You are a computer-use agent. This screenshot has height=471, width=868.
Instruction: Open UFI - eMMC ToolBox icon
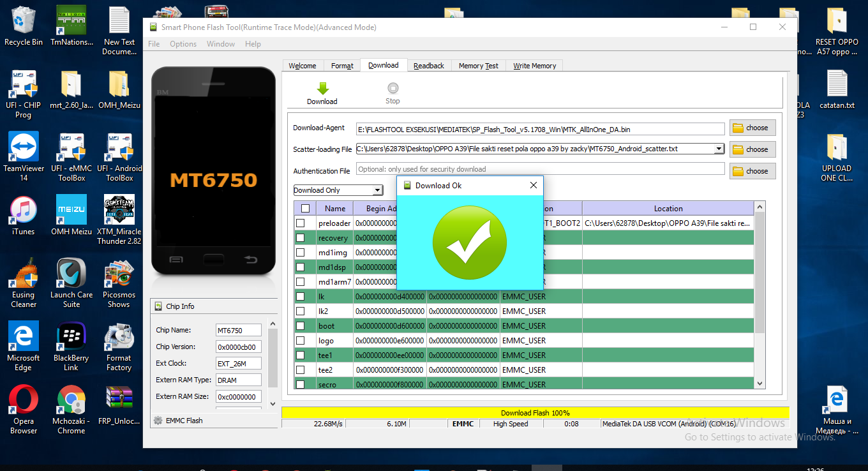click(71, 147)
